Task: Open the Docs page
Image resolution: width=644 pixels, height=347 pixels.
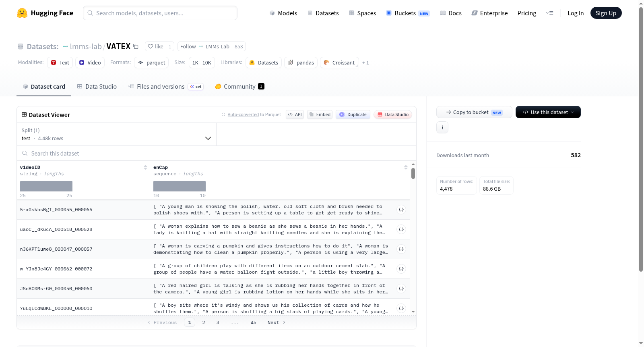Action: pos(451,13)
